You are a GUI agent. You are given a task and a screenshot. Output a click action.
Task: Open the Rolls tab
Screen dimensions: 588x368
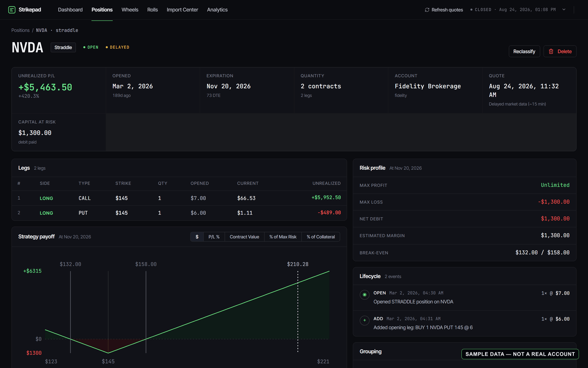point(153,10)
